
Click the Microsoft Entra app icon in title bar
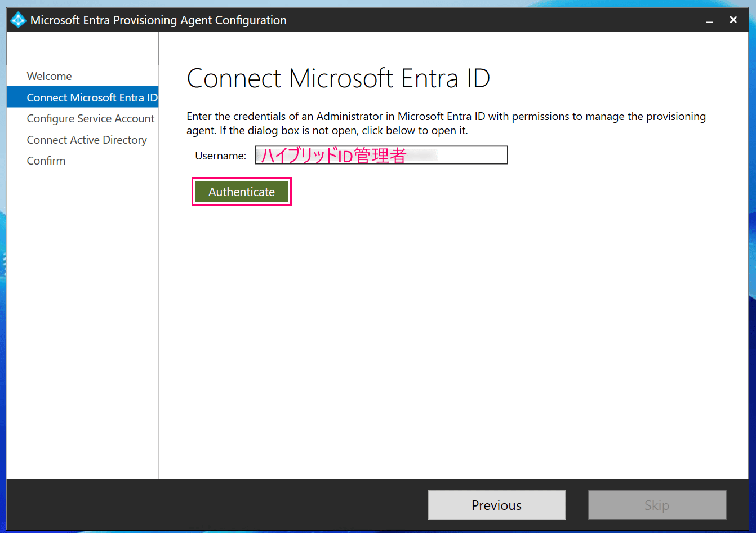coord(18,20)
